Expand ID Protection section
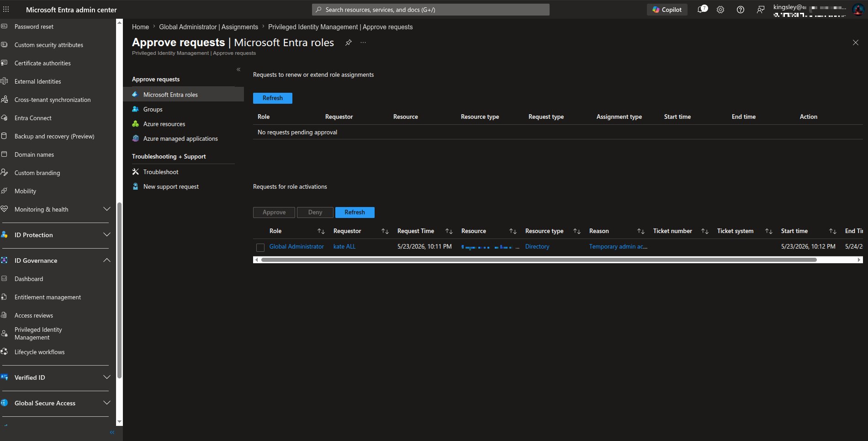This screenshot has height=441, width=868. (x=107, y=235)
